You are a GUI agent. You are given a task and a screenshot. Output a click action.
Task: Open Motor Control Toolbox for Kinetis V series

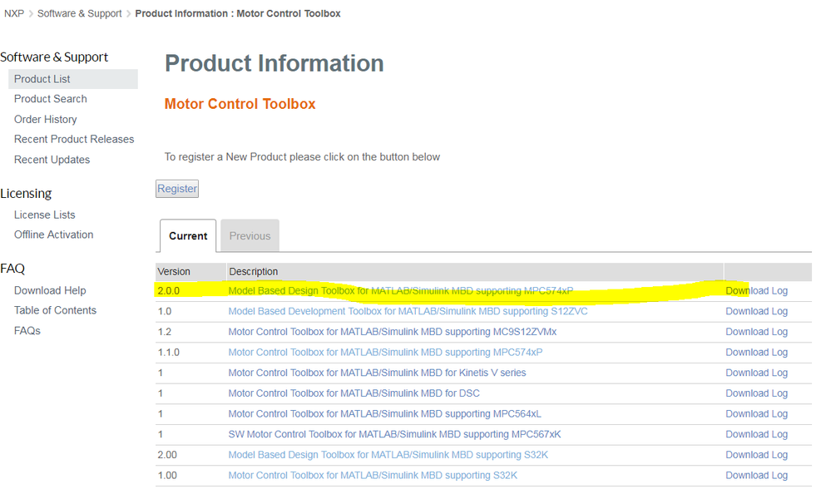coord(377,373)
